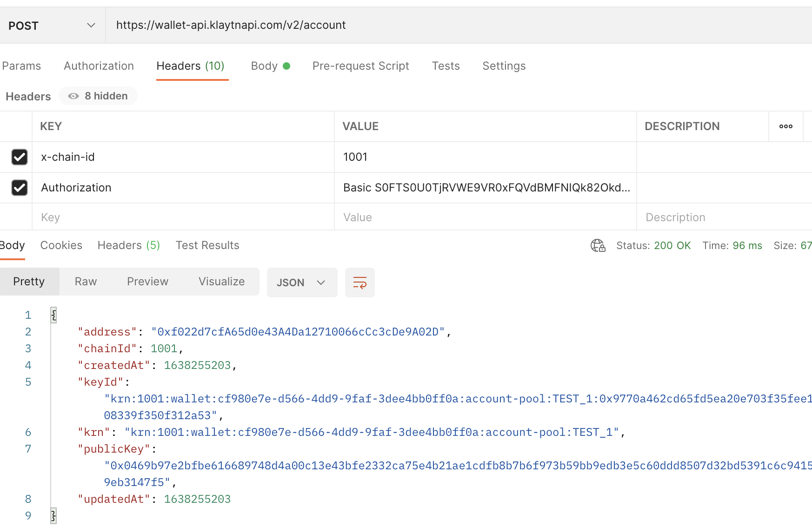The width and height of the screenshot is (812, 526).
Task: Open the request Body tab
Action: (270, 66)
